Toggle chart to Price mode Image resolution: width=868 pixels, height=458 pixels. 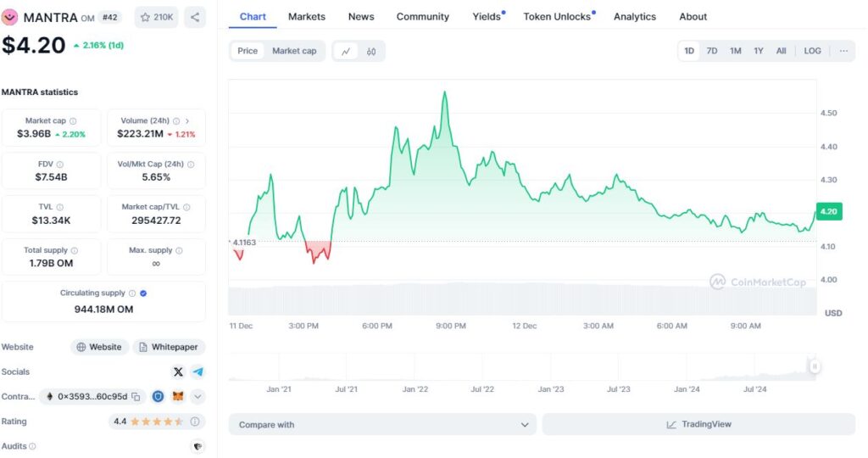pyautogui.click(x=248, y=51)
